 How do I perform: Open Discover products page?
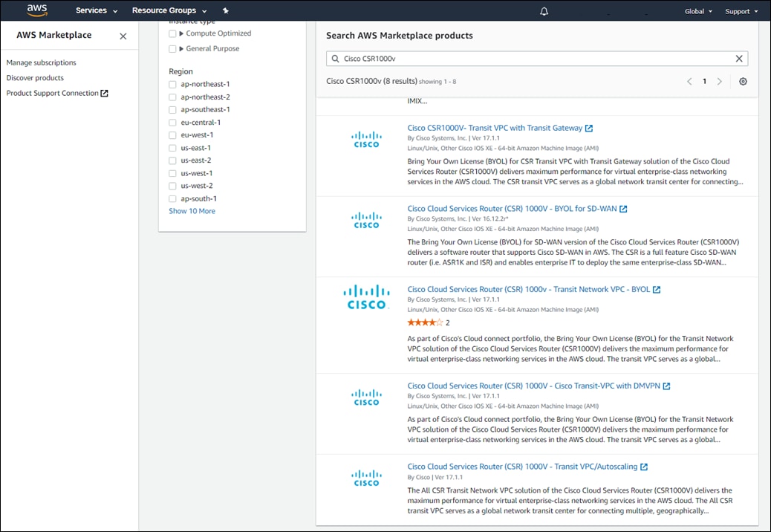[35, 78]
